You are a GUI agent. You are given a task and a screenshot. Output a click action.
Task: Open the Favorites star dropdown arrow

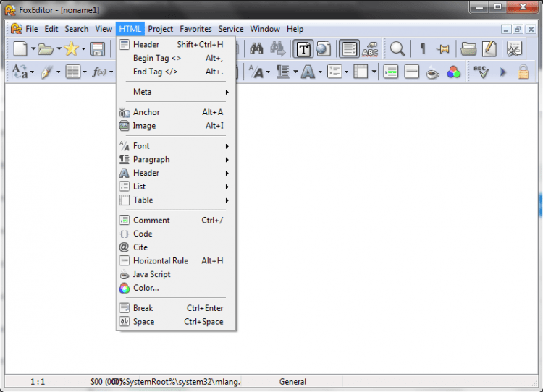[83, 48]
